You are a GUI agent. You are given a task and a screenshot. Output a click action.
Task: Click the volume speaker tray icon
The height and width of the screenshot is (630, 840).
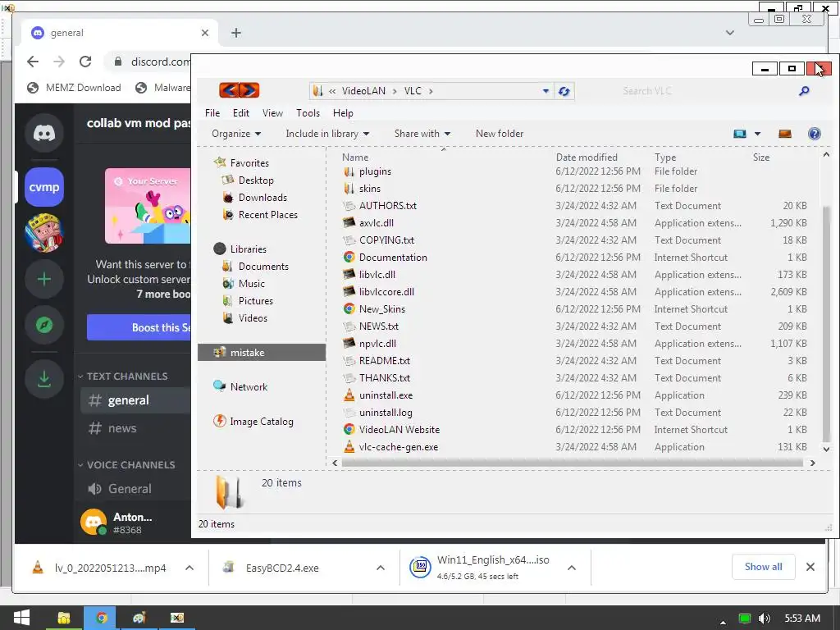765,619
